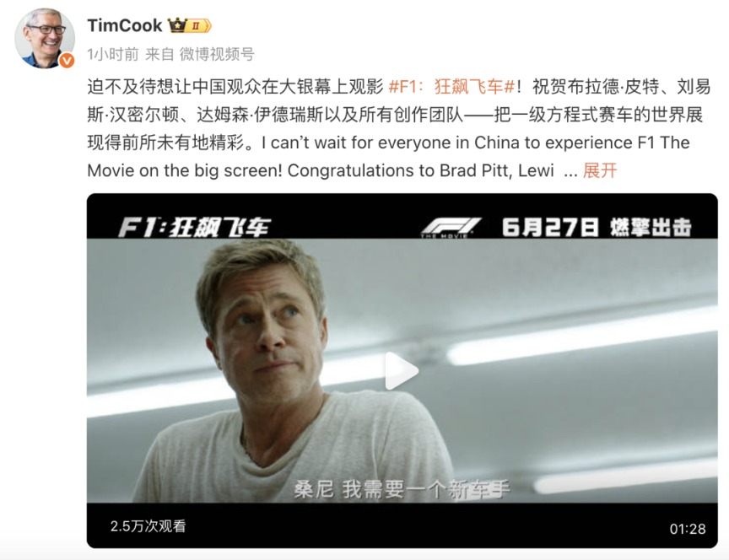Play the F1 movie trailer video

(x=402, y=370)
